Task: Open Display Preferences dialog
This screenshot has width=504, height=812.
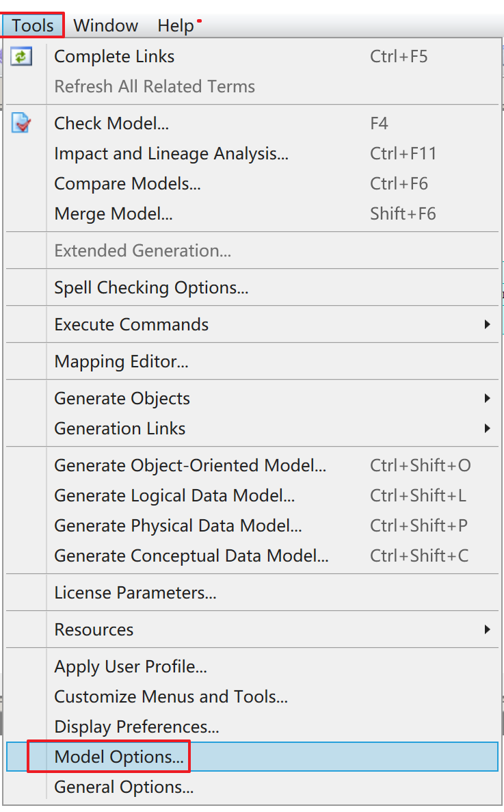Action: point(137,726)
